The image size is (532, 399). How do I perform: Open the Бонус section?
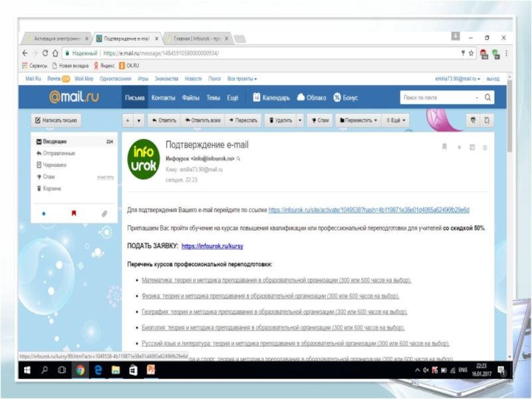345,98
